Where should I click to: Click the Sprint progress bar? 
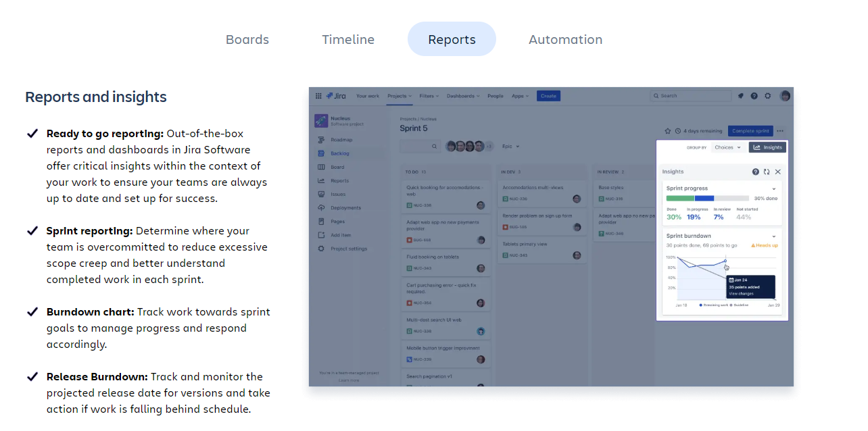tap(706, 199)
